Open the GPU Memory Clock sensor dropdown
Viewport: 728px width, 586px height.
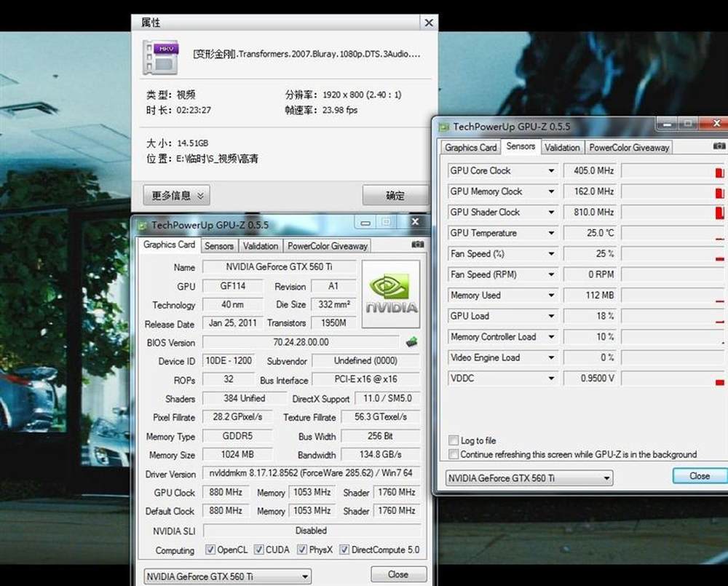click(551, 191)
